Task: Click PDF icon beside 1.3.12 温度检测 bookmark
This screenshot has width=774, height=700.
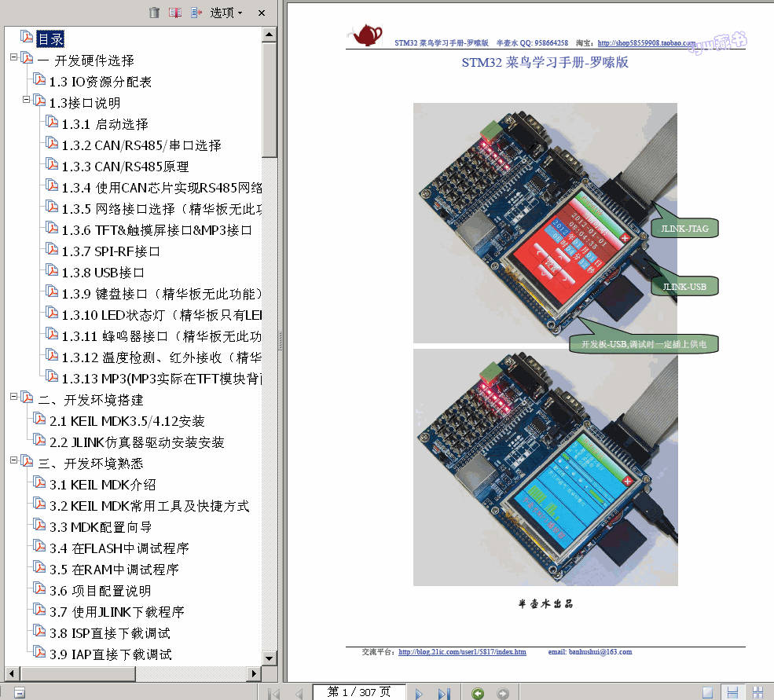Action: 52,355
